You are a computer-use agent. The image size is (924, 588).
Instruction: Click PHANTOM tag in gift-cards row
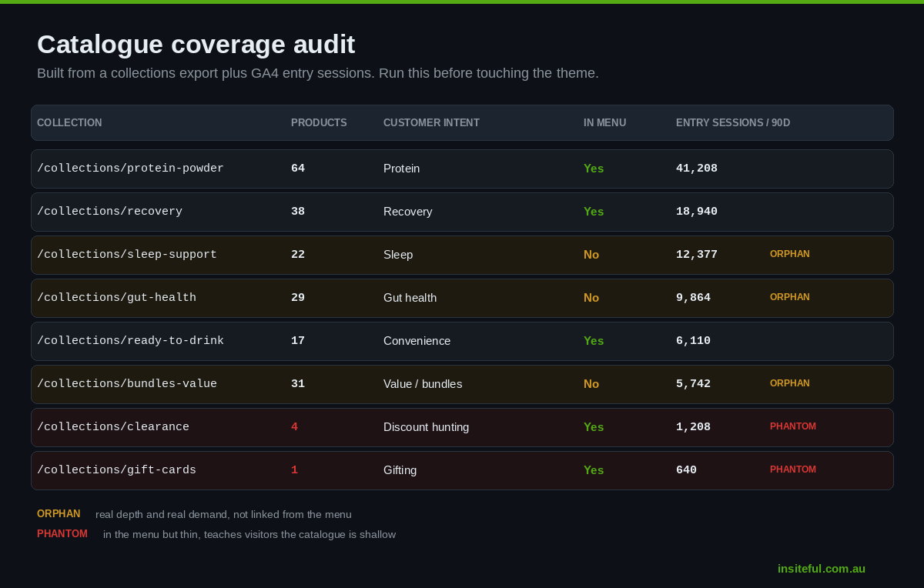[x=793, y=469]
